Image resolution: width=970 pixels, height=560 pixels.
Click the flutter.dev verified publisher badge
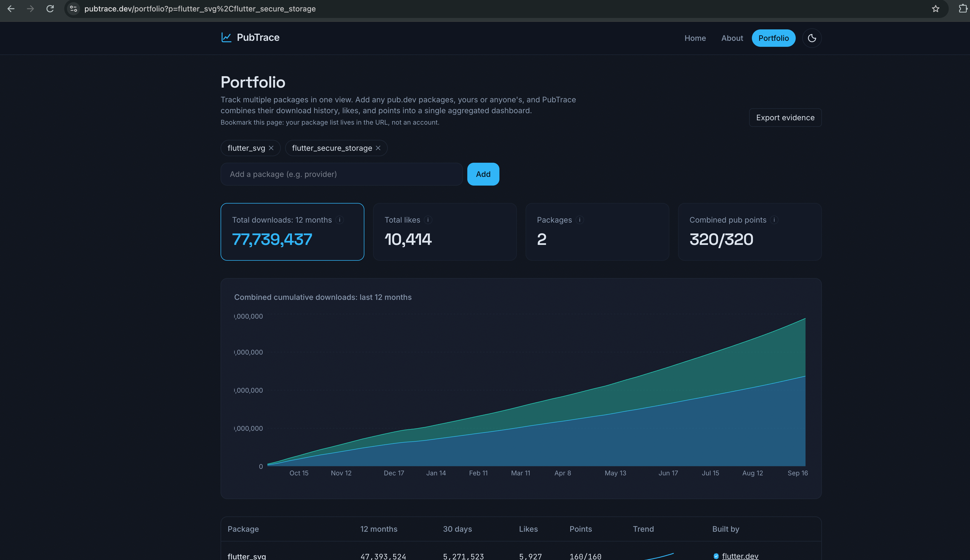[716, 556]
